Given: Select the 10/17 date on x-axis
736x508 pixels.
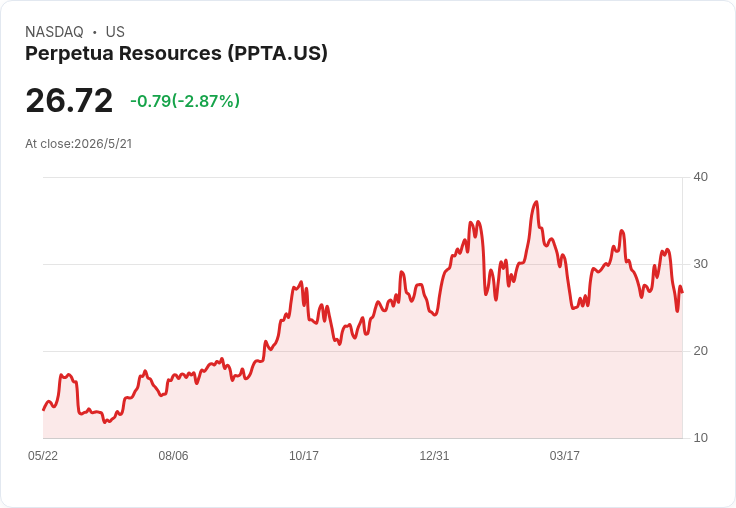Looking at the screenshot, I should [304, 455].
